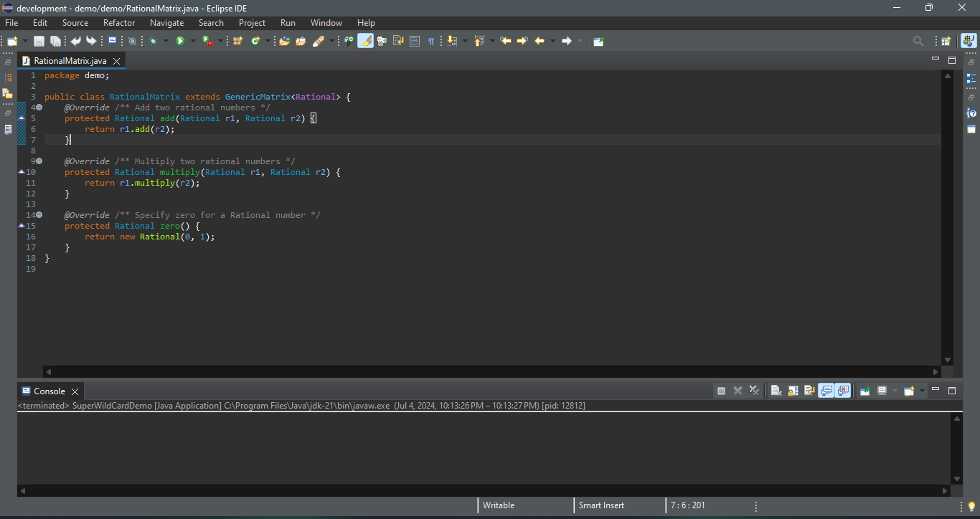Run the program with green play icon
Image resolution: width=980 pixels, height=519 pixels.
[x=180, y=42]
